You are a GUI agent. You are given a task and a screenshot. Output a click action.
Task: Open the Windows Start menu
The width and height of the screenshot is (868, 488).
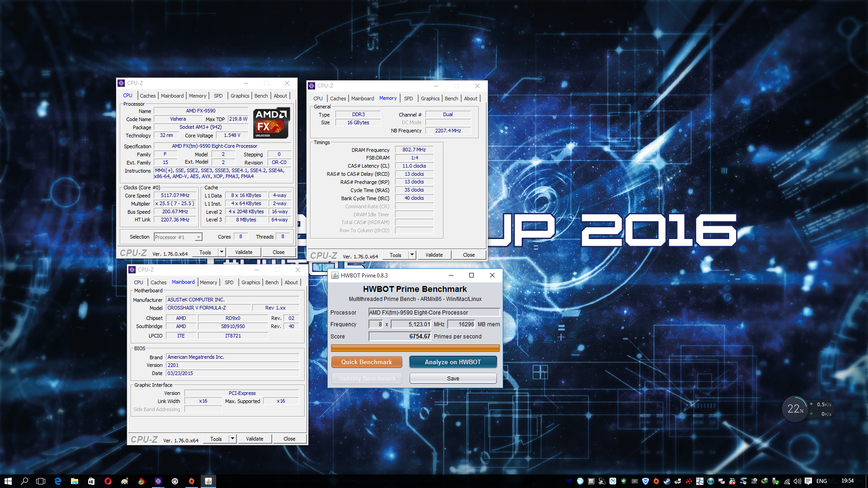[8, 481]
